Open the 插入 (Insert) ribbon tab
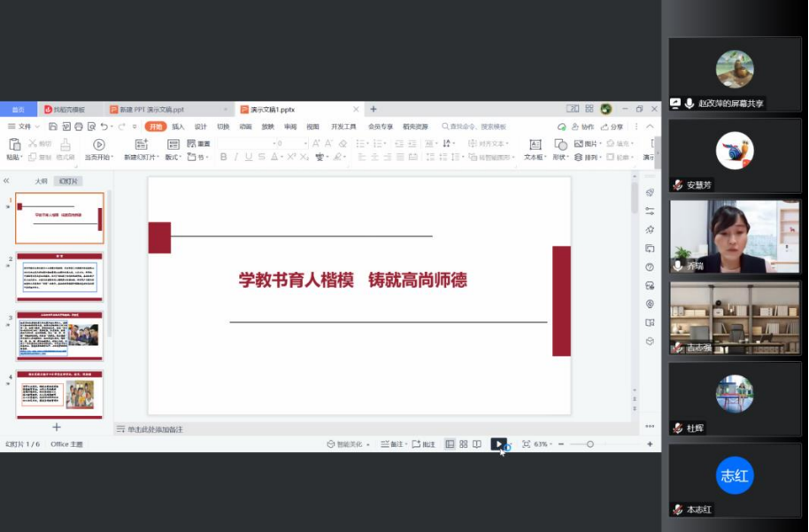The image size is (809, 532). [178, 127]
